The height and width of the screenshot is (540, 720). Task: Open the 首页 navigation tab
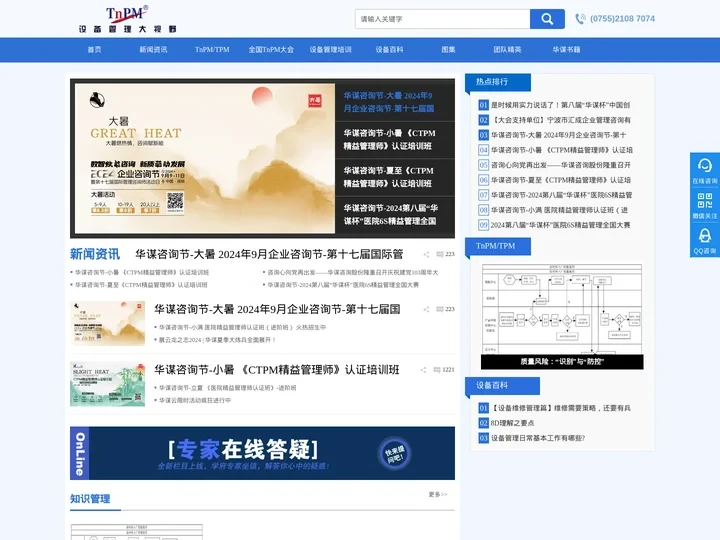[x=95, y=50]
